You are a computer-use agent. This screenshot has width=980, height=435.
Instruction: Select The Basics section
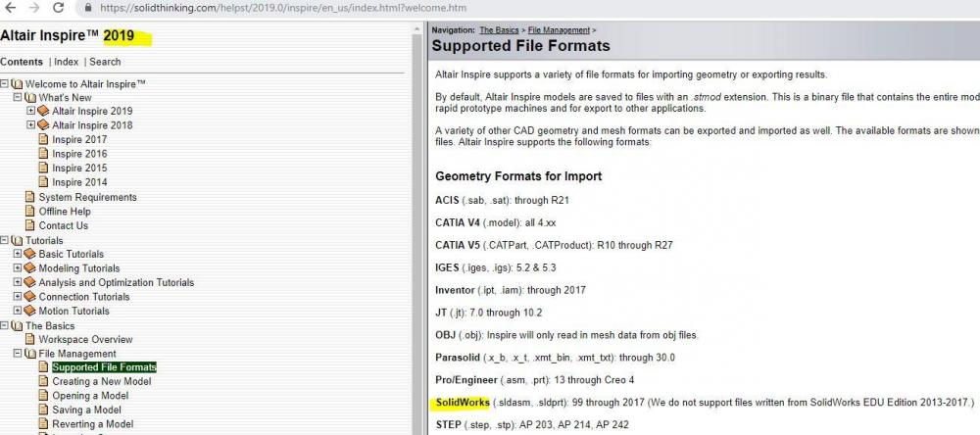tap(49, 326)
